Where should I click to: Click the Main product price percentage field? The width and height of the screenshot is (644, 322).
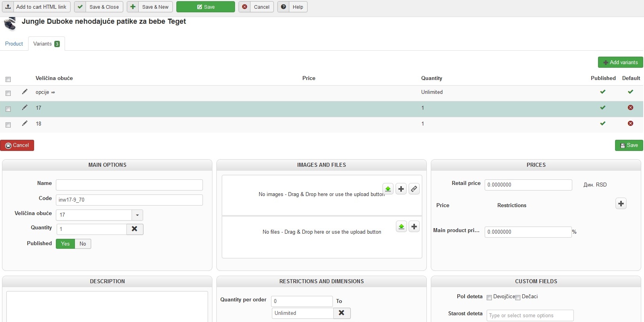(528, 232)
